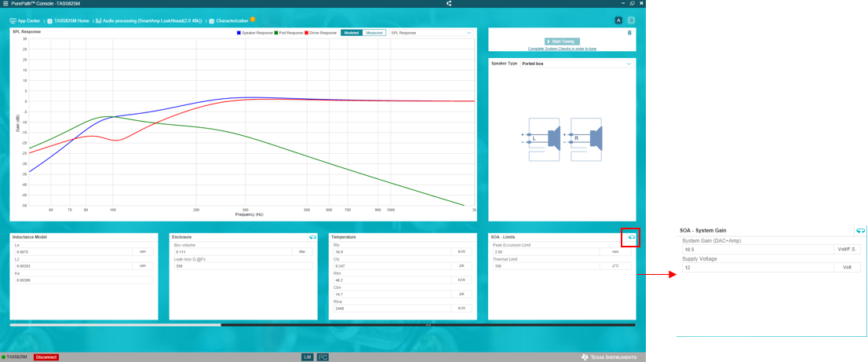This screenshot has width=868, height=362.
Task: Click the Rtv field 16.9
Action: click(x=392, y=252)
